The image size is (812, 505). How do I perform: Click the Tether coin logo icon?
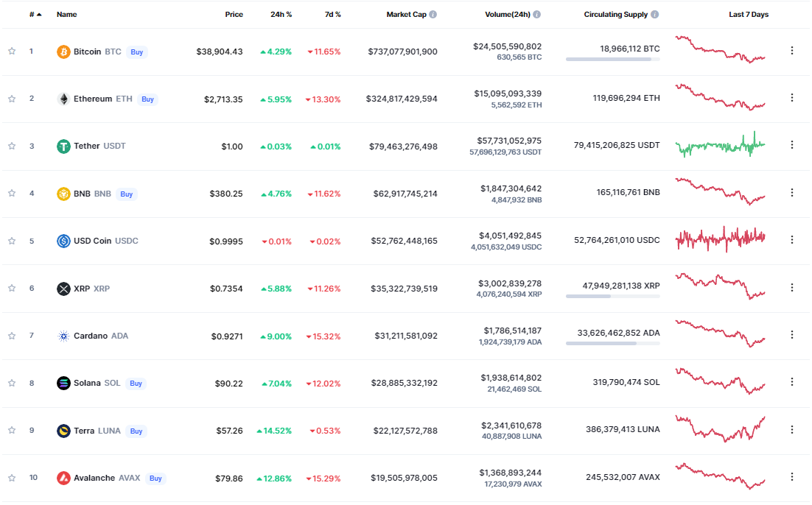63,146
